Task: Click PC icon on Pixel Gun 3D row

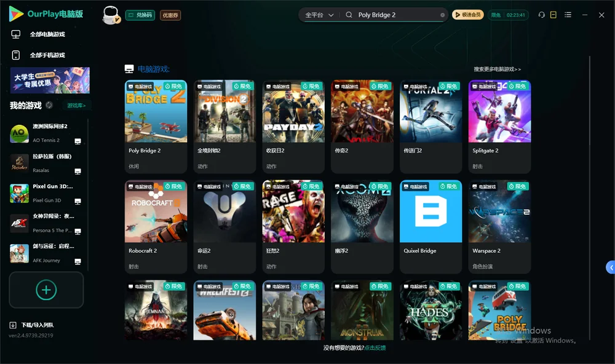Action: tap(77, 201)
